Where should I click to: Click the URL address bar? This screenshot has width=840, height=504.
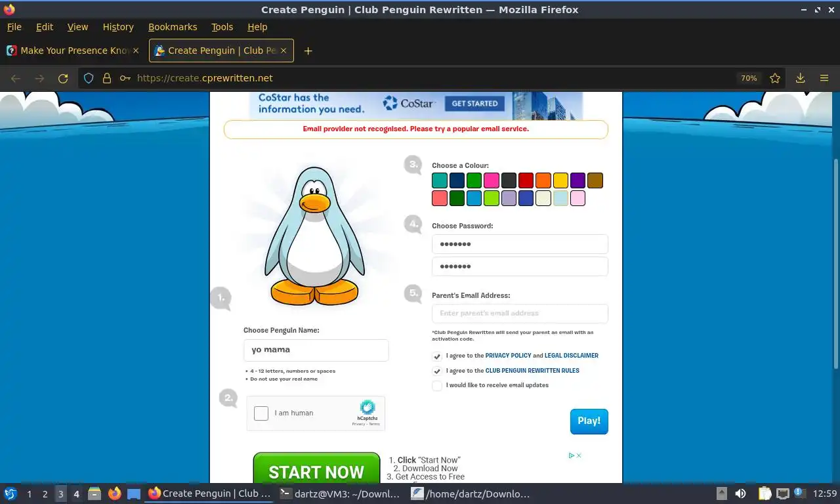point(433,78)
